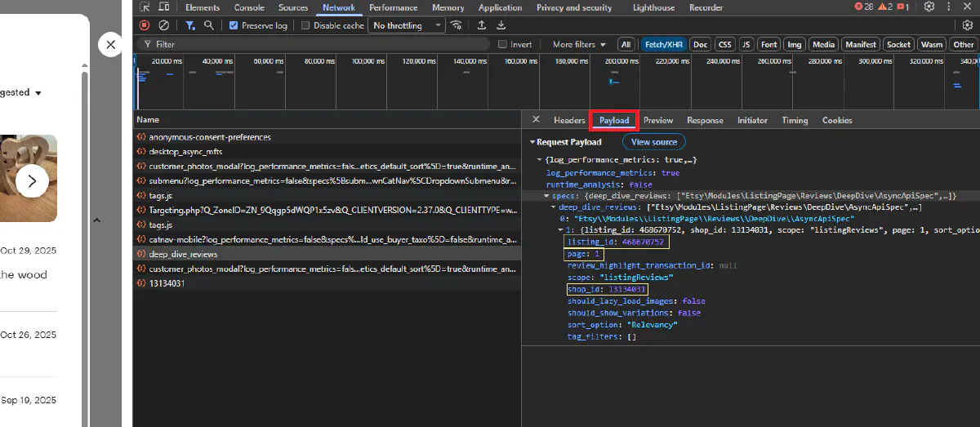The image size is (980, 427).
Task: Collapse the Request Payload section
Action: point(532,142)
